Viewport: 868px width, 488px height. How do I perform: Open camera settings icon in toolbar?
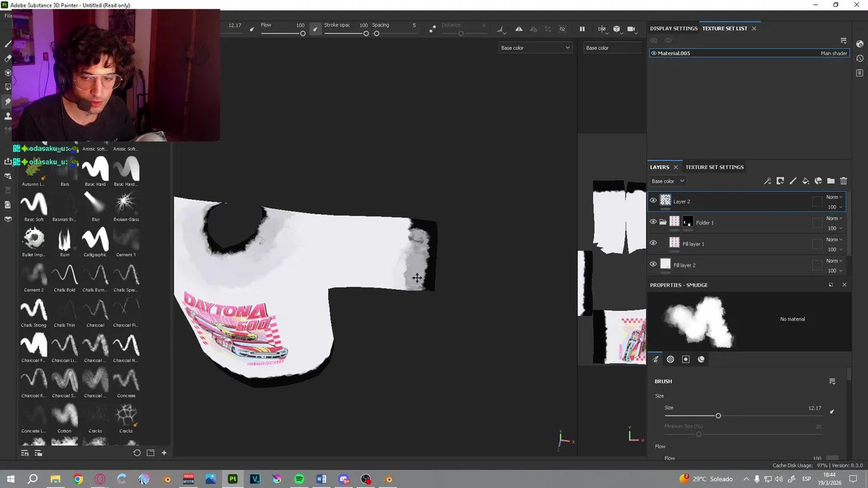(x=631, y=29)
